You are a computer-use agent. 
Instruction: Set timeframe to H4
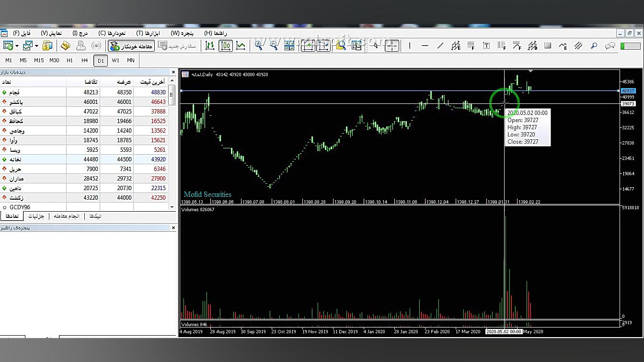coord(85,60)
